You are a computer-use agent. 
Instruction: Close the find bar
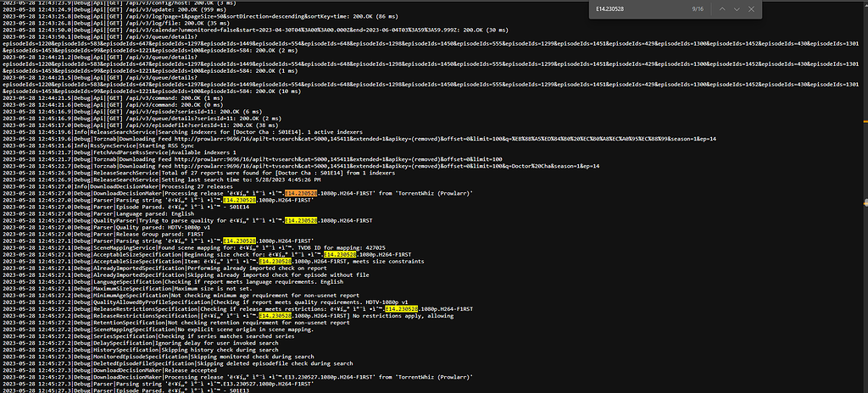point(754,8)
